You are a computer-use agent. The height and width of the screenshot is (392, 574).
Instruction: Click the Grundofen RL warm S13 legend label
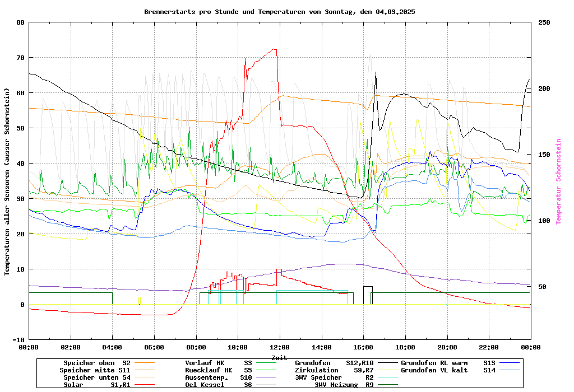(448, 363)
